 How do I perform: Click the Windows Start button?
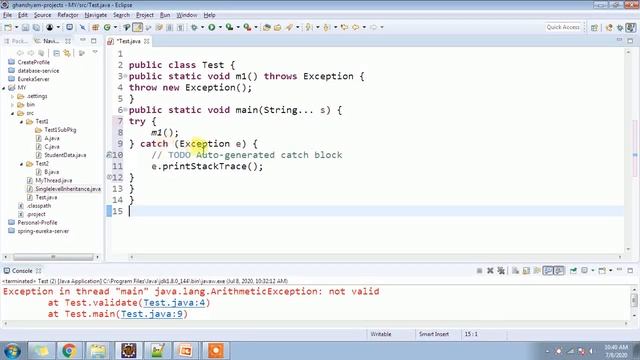(x=12, y=351)
